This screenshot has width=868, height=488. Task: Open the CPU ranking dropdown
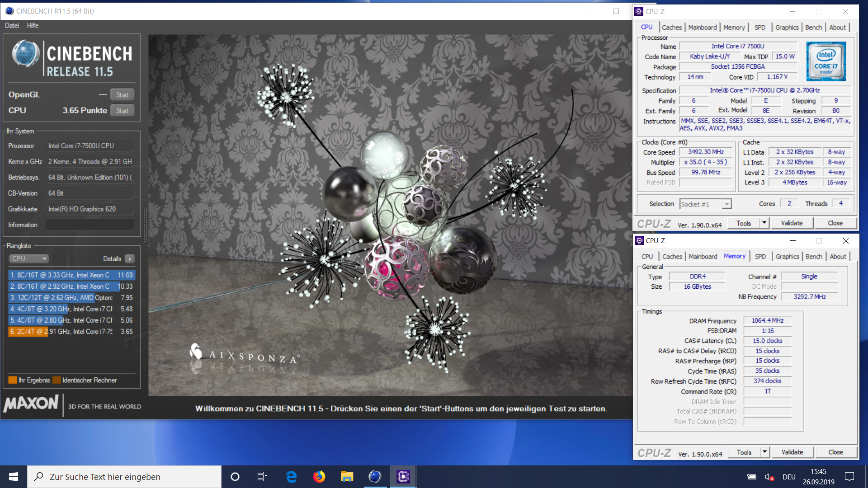[29, 259]
